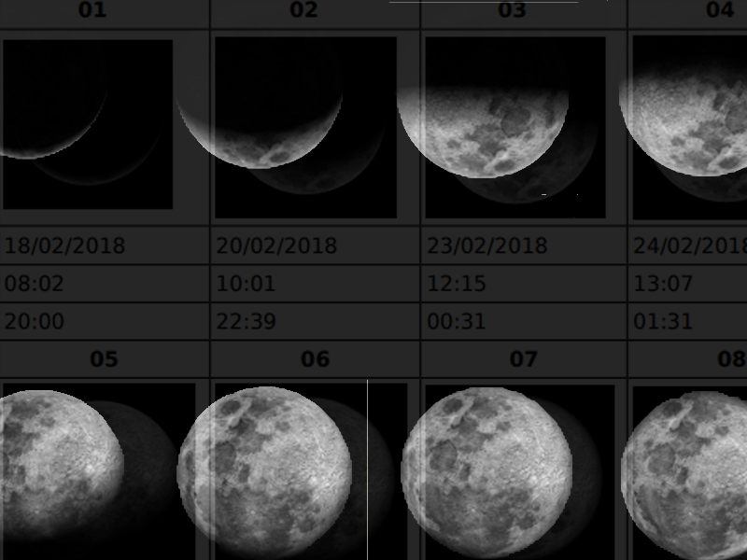This screenshot has height=560, width=747.
Task: Click the time value 20:00
Action: pyautogui.click(x=35, y=321)
